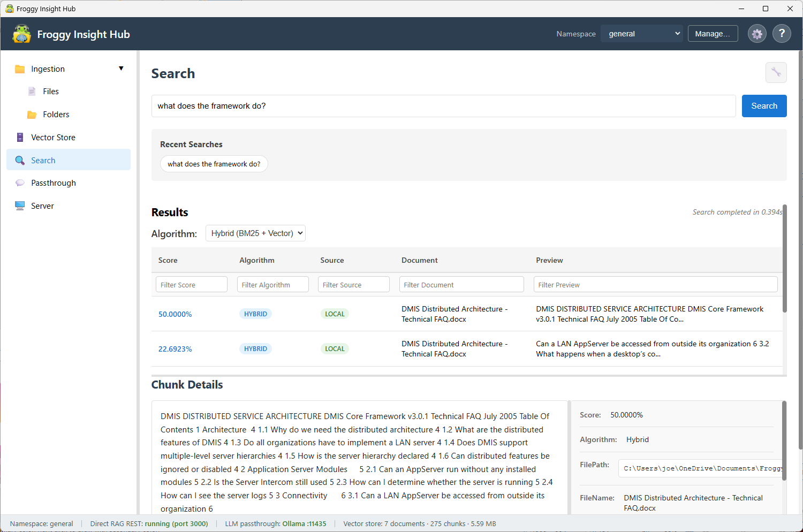The height and width of the screenshot is (532, 803).
Task: Click 'Search completed in 0.394s' text
Action: [737, 212]
